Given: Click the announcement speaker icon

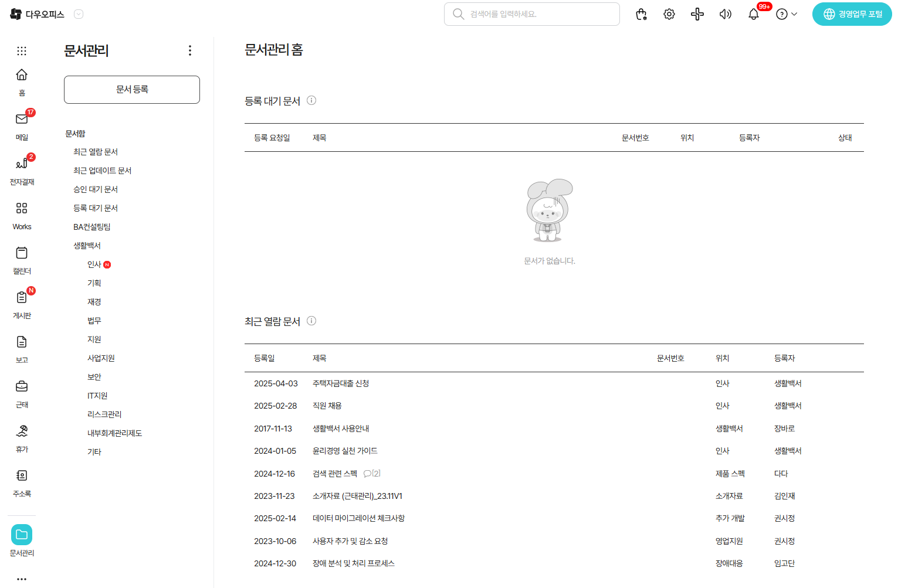Looking at the screenshot, I should (726, 14).
